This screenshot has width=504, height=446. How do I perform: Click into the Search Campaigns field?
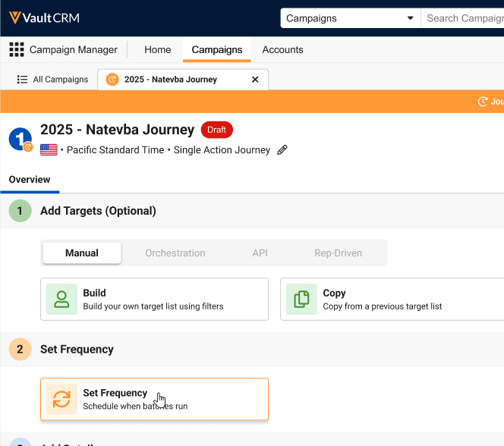coord(463,18)
